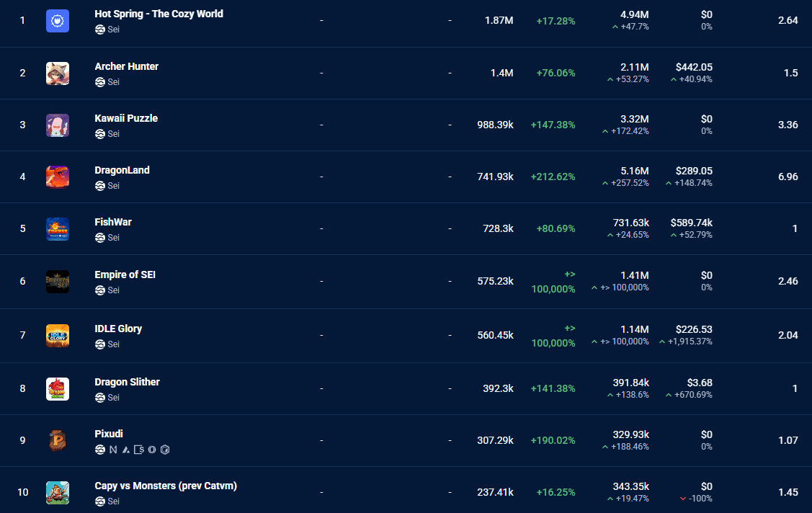Click the +212.62% growth value for DragonLand

tap(553, 176)
